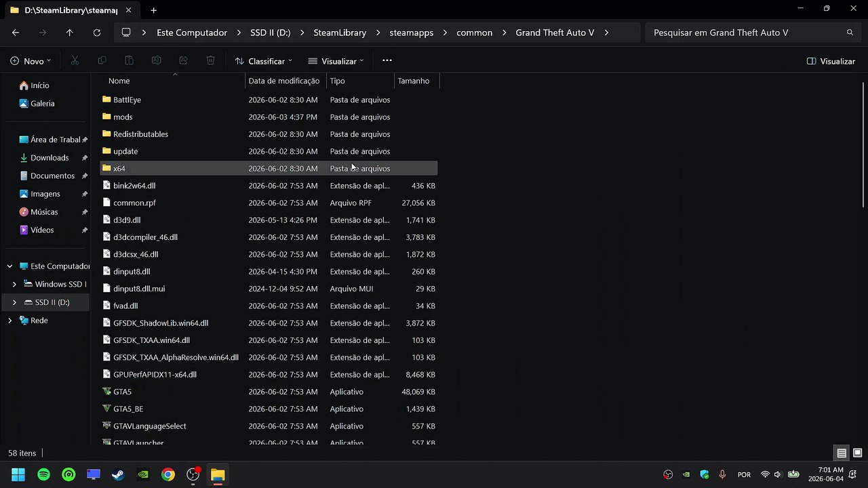Sort by Data de modificação column header
Image resolution: width=868 pixels, height=488 pixels.
tap(285, 81)
